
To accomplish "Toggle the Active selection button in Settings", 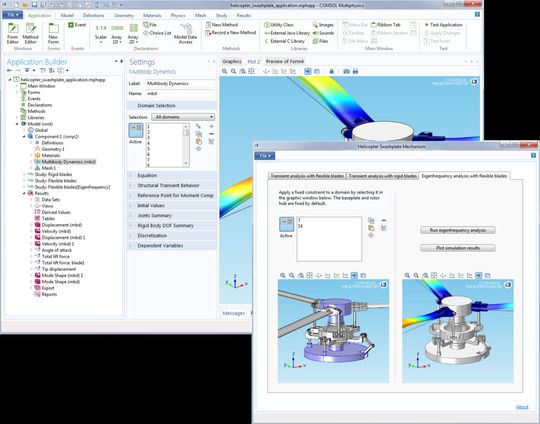I will point(136,131).
